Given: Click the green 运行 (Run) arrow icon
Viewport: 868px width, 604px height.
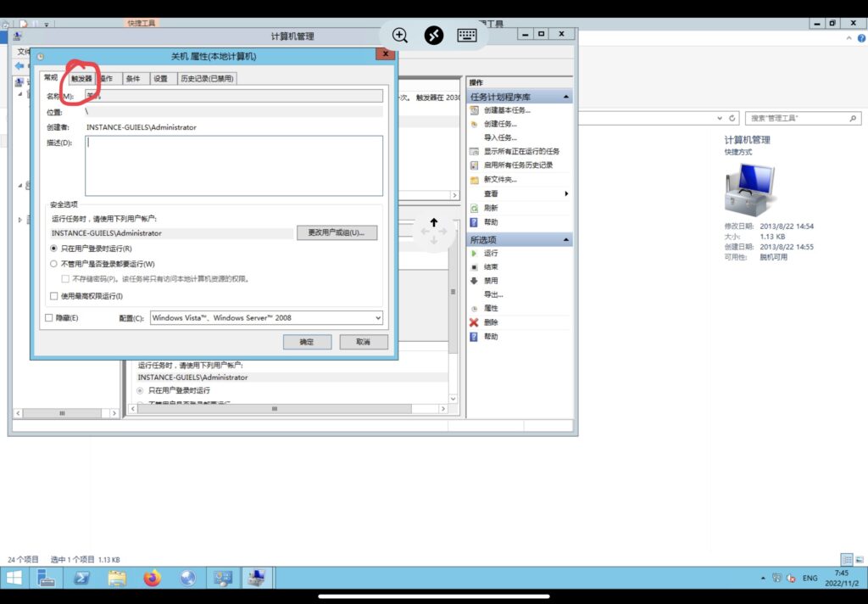Looking at the screenshot, I should point(475,253).
